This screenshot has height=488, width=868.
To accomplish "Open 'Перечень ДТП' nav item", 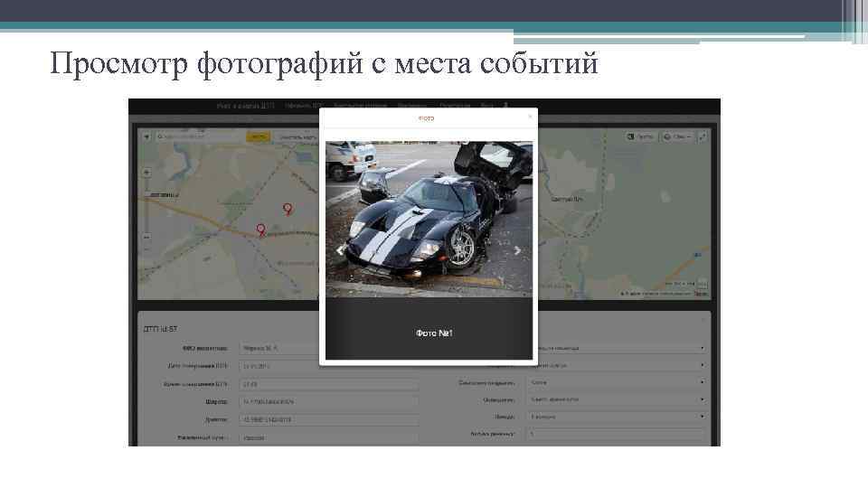I will [x=302, y=105].
